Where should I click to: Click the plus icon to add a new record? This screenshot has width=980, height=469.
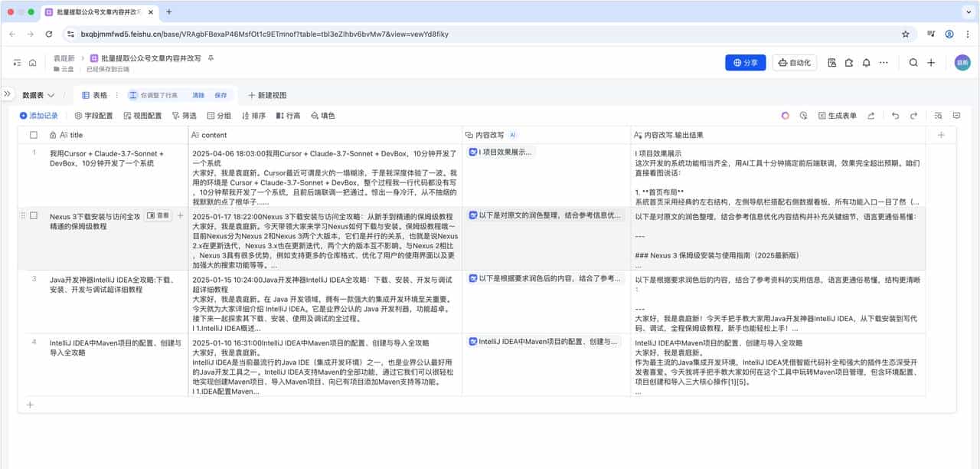point(30,404)
